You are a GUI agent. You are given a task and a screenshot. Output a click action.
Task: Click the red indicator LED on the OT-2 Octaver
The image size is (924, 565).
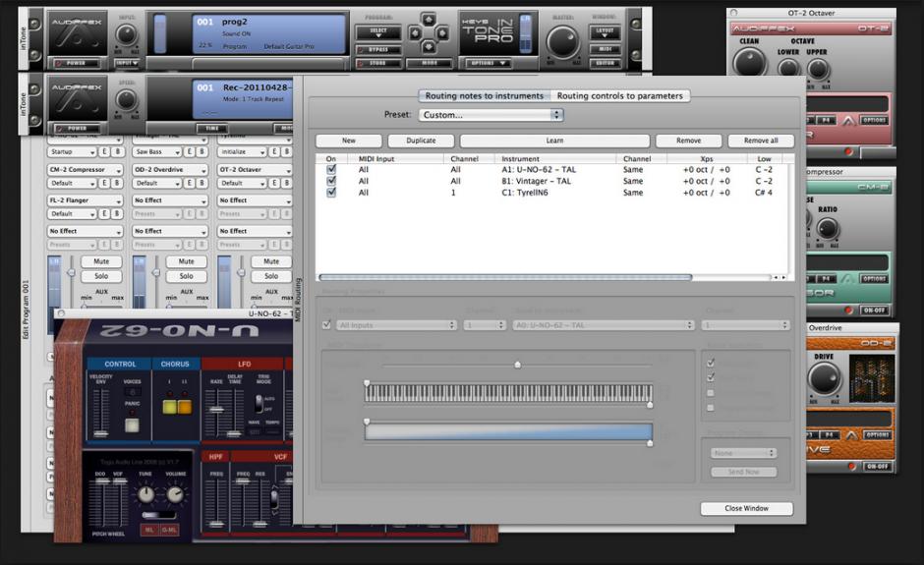point(848,151)
